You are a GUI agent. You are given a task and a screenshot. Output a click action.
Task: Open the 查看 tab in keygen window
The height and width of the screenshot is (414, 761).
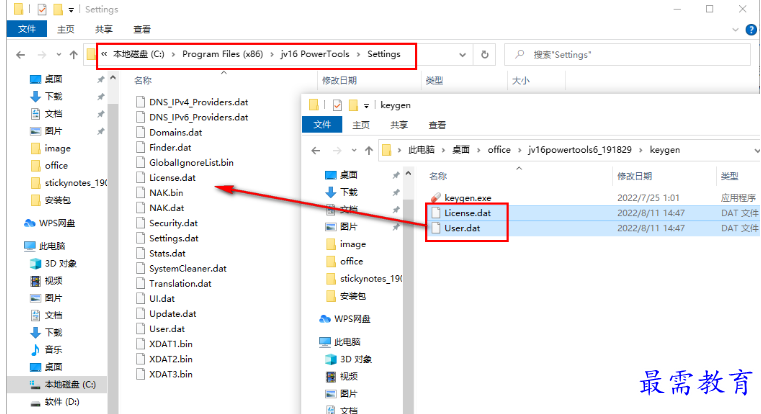point(437,125)
